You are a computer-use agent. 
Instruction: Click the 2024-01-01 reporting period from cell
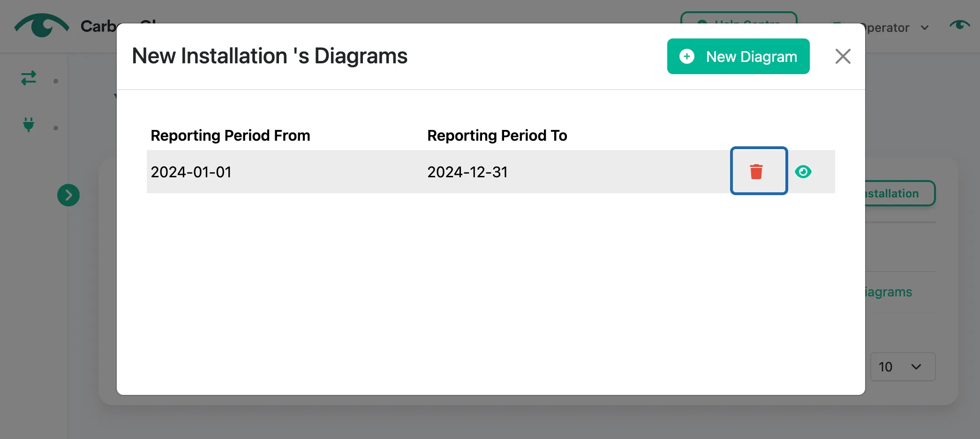tap(191, 172)
